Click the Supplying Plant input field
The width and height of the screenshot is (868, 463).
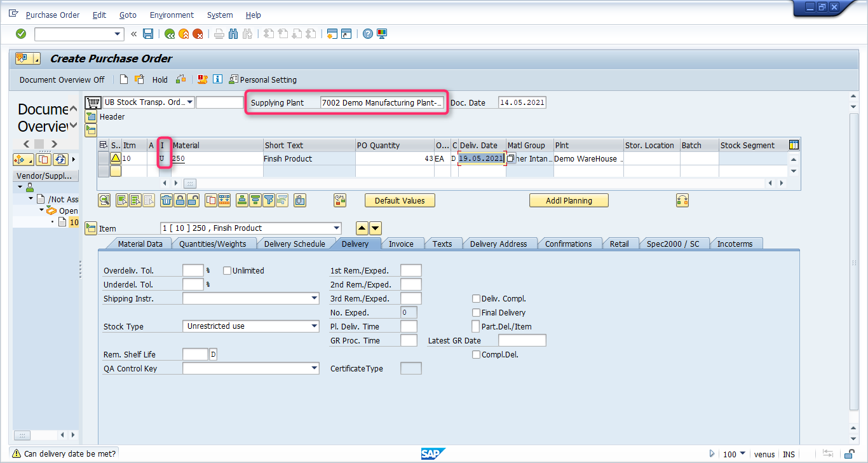(x=383, y=102)
